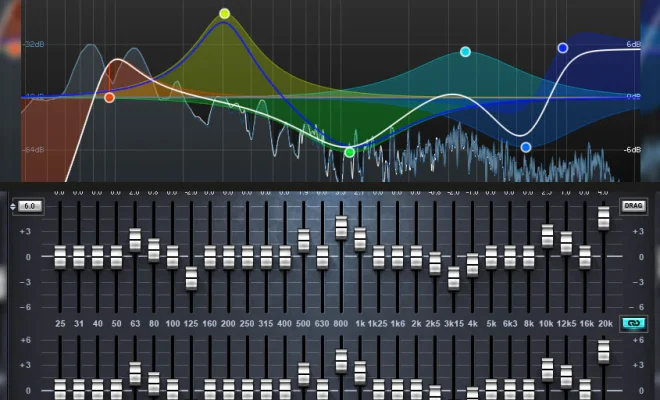
Task: Click the upper 10k slider handle
Action: coord(547,236)
